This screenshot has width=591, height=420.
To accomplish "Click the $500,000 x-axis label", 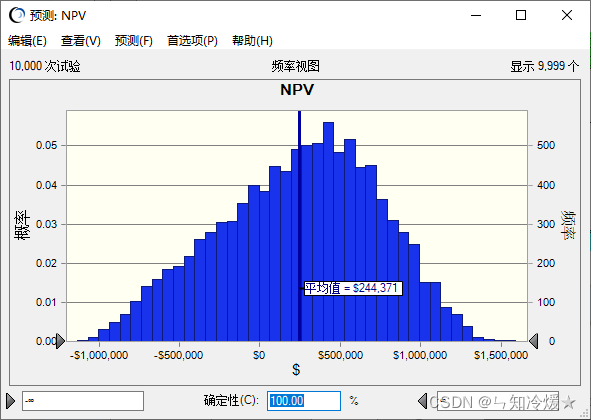I will pos(340,355).
